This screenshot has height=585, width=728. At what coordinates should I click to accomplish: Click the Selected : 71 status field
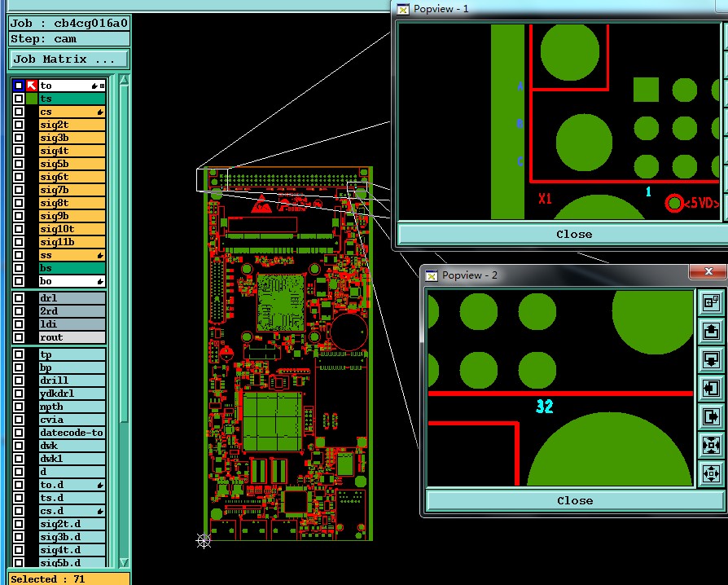pos(68,579)
